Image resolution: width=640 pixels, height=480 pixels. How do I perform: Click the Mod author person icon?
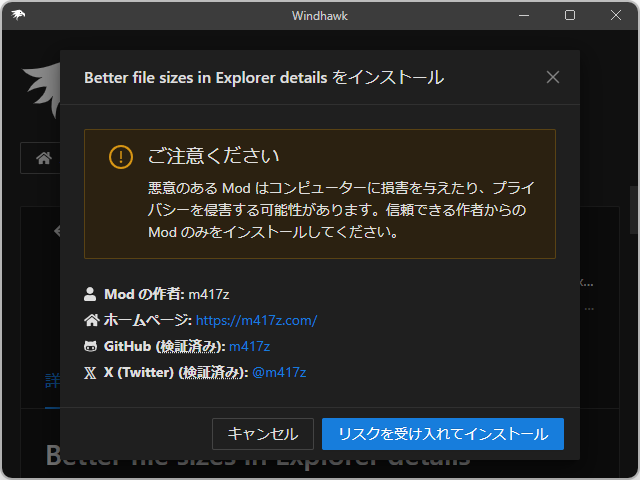coord(90,294)
